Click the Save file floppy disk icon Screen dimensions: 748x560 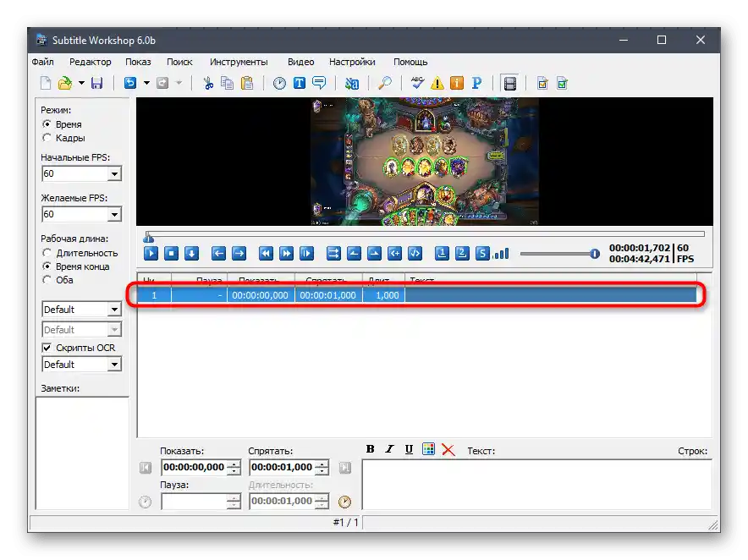tap(96, 83)
